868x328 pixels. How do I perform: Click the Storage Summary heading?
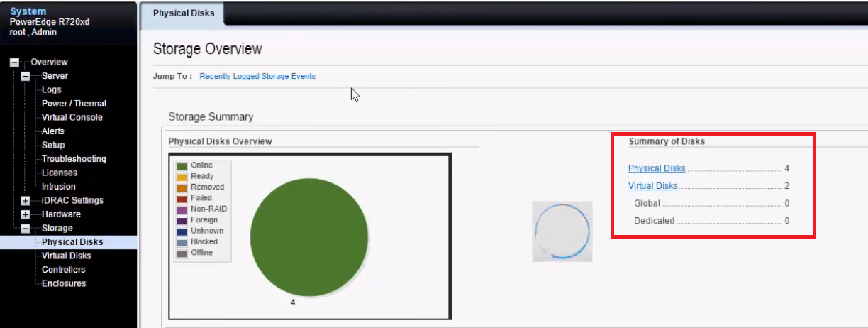(211, 116)
